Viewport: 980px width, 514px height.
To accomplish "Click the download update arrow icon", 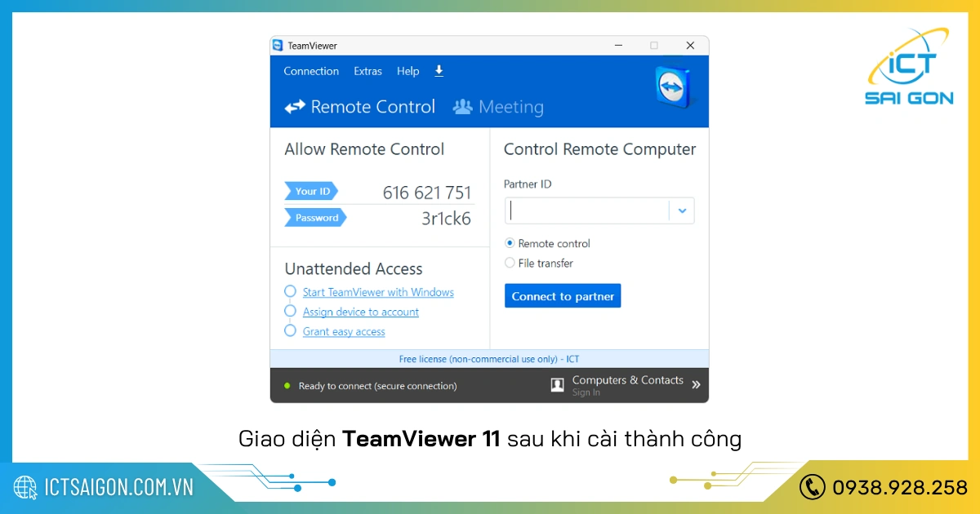I will (439, 71).
